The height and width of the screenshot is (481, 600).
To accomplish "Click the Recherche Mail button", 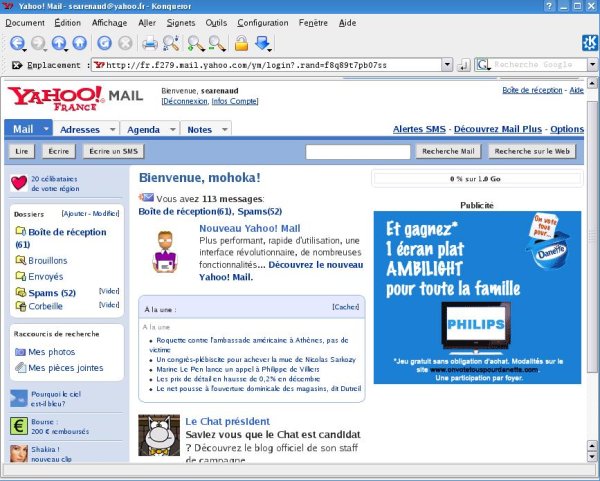I will tap(448, 151).
